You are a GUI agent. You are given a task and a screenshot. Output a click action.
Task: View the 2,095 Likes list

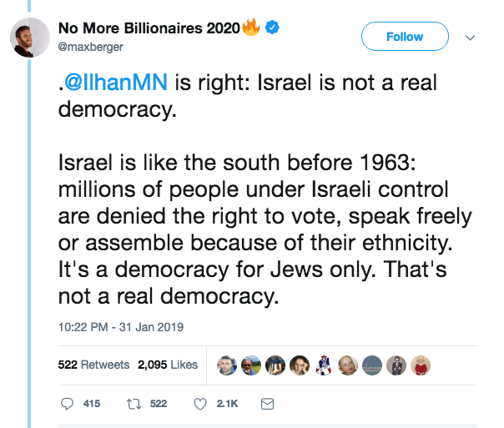pyautogui.click(x=168, y=365)
